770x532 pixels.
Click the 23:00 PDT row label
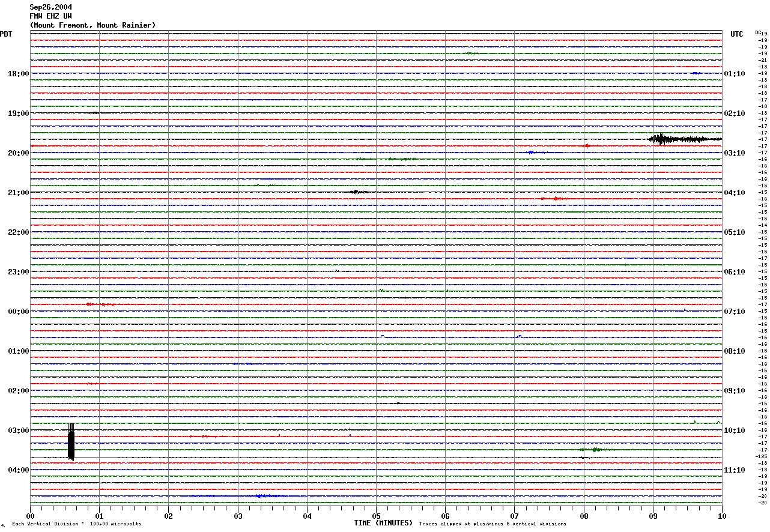click(19, 272)
